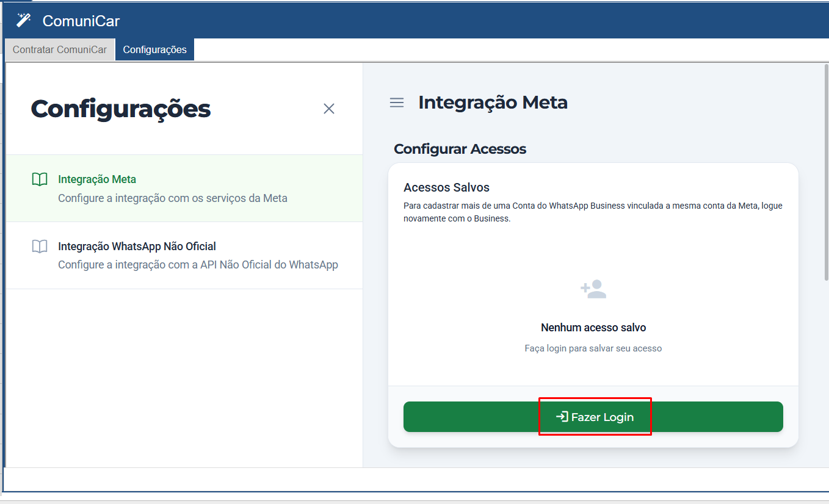Click 'Configure a integração com a API Não Oficial' text
The height and width of the screenshot is (504, 829).
198,265
